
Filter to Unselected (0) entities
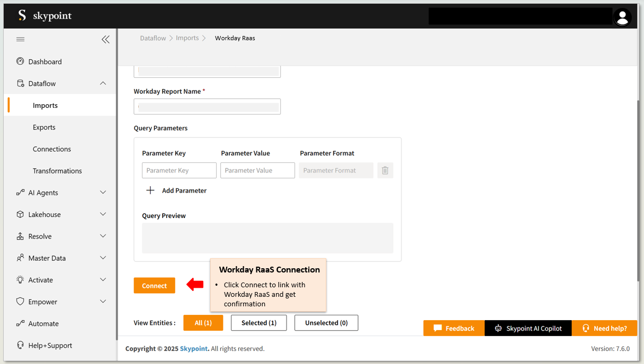click(x=326, y=323)
